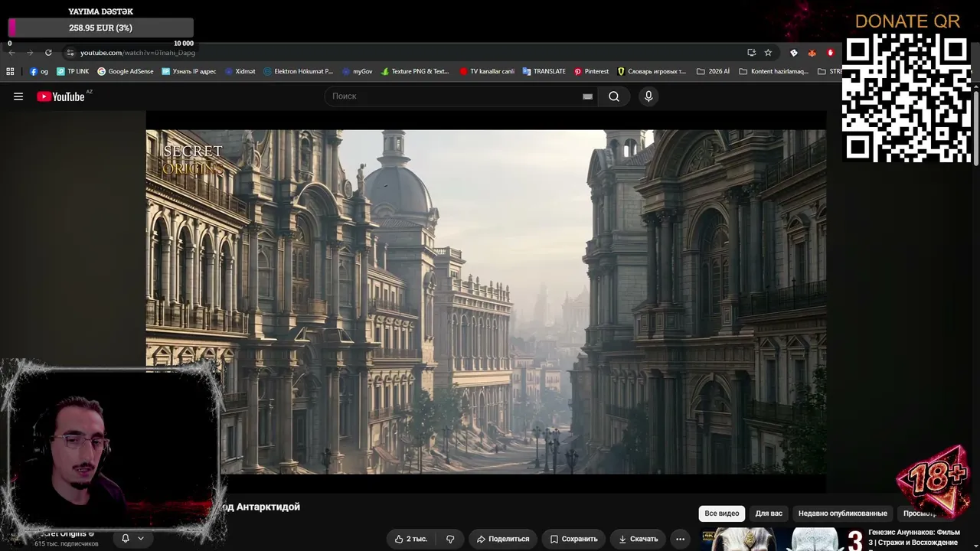Like the video (2 тыс.)
This screenshot has height=551, width=980.
click(x=411, y=539)
